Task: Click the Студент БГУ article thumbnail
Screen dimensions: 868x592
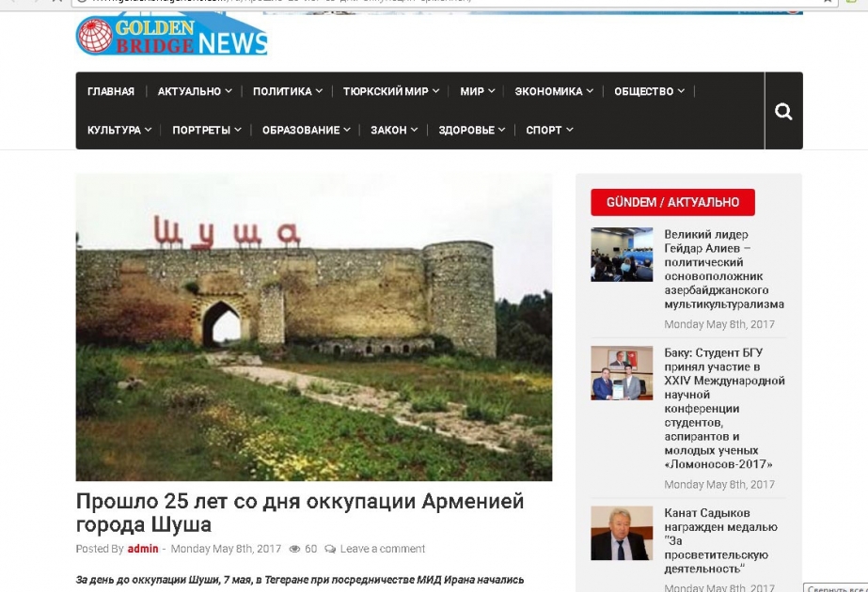Action: tap(622, 373)
